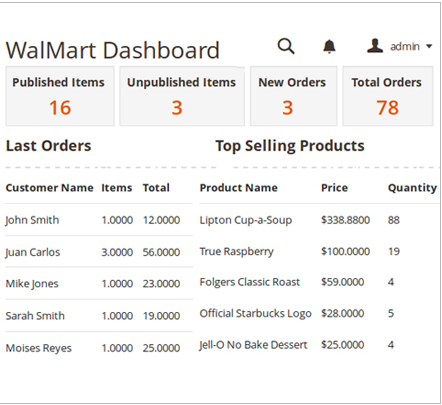442x405 pixels.
Task: Click the Last Orders heading
Action: coord(49,146)
